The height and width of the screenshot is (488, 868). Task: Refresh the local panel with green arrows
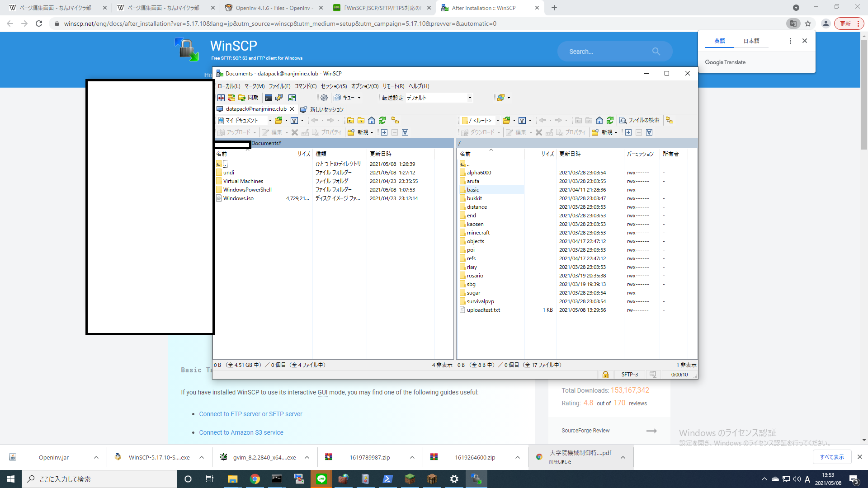[382, 120]
